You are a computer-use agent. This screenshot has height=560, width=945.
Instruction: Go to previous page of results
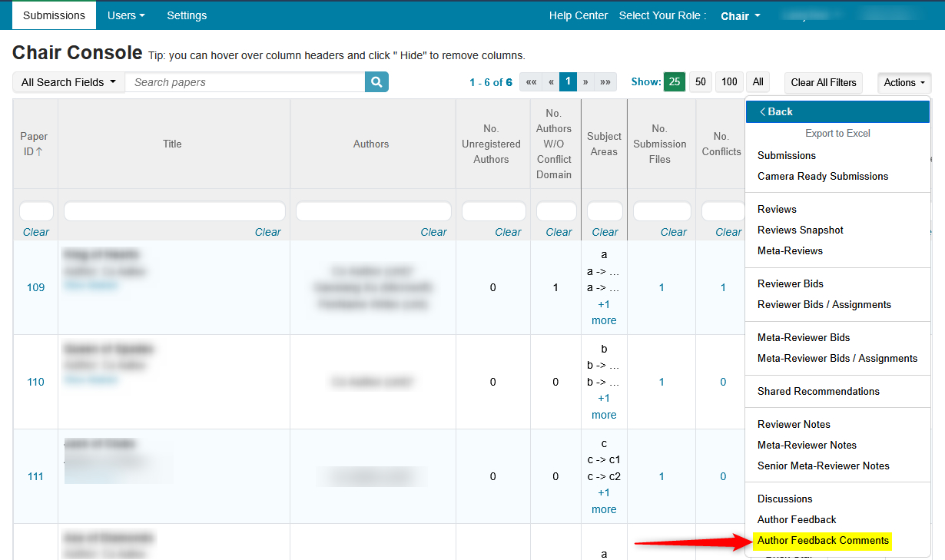pyautogui.click(x=551, y=82)
